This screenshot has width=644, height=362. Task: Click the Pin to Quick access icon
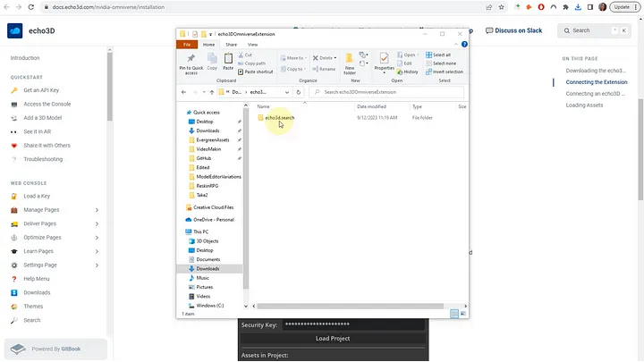192,61
